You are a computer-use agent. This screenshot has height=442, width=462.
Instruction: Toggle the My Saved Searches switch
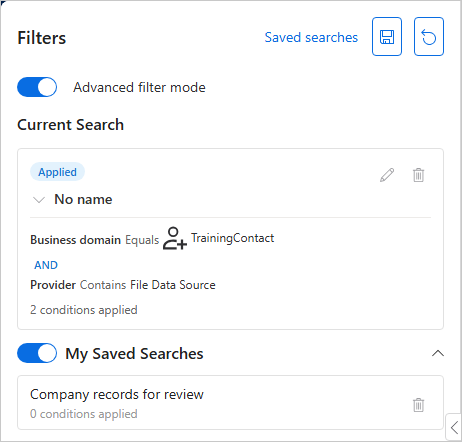pyautogui.click(x=37, y=353)
